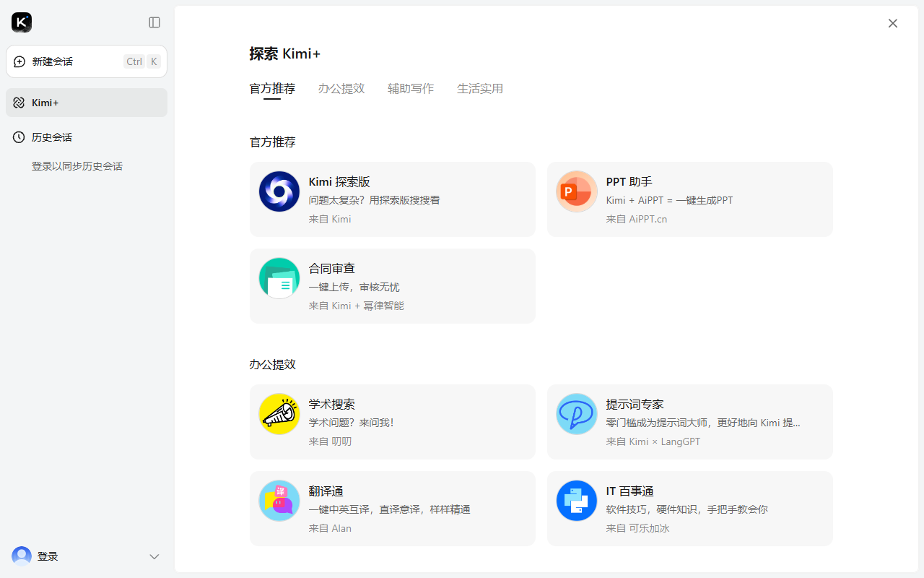
Task: Click the 合同审查 green document icon
Action: pos(279,278)
